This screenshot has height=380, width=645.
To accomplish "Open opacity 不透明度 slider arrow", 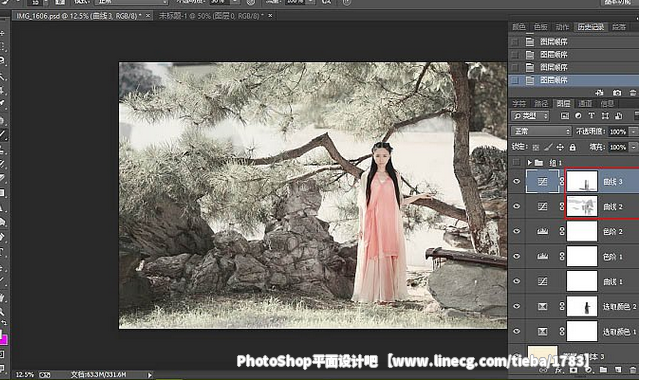I will (633, 132).
